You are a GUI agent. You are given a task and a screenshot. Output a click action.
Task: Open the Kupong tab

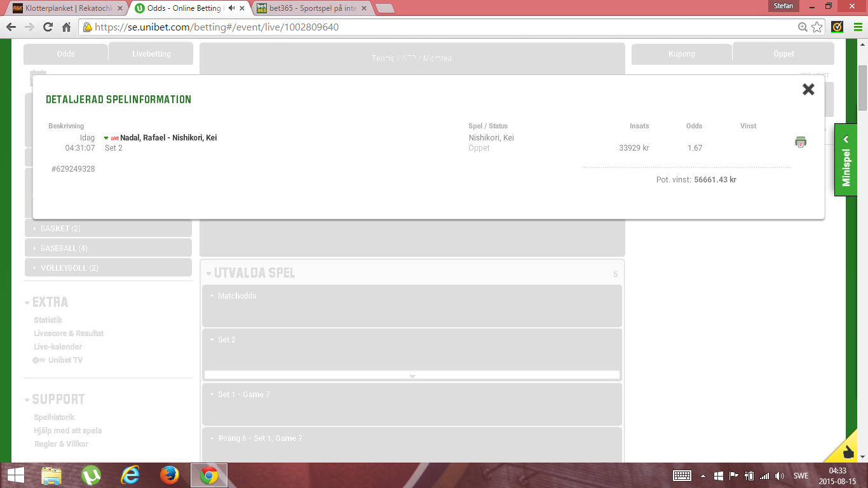[x=682, y=54]
